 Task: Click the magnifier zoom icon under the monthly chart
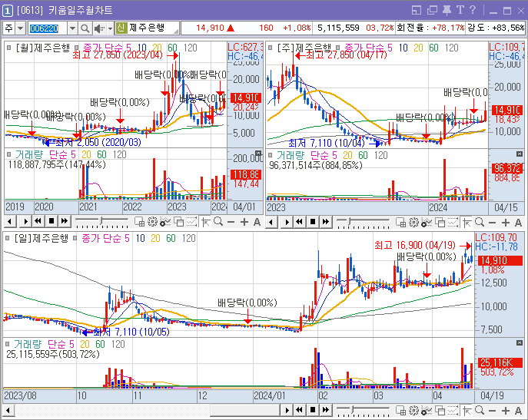[x=218, y=222]
